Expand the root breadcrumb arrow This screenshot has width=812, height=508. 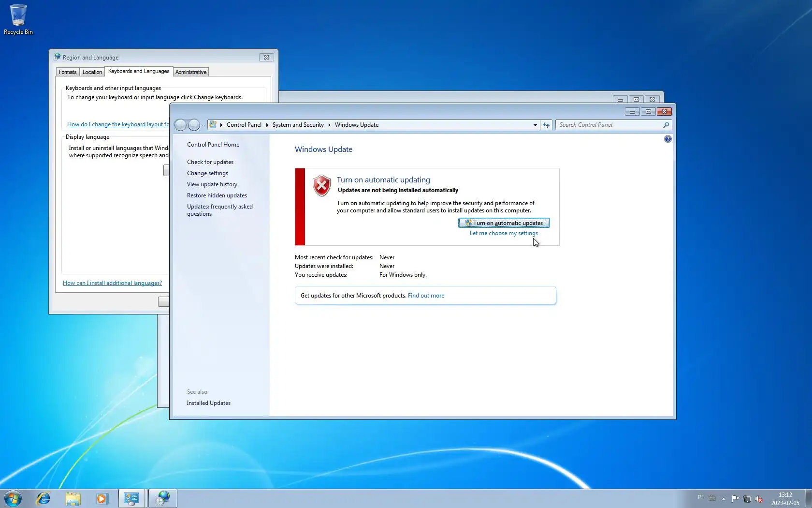221,125
